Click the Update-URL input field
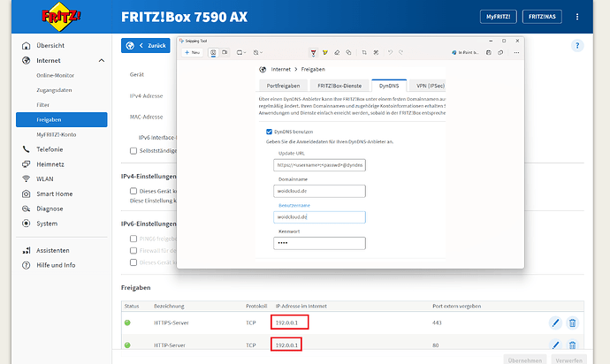The image size is (610, 364). pos(319,165)
